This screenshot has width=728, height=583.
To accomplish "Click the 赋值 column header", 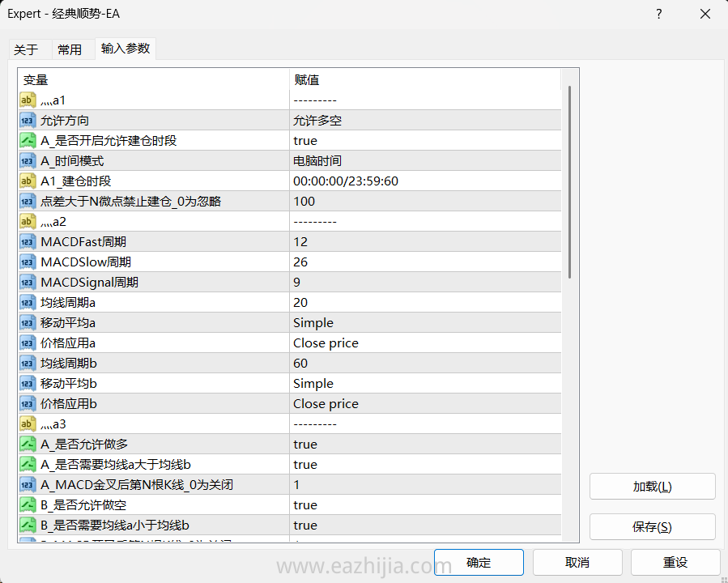I will [425, 80].
